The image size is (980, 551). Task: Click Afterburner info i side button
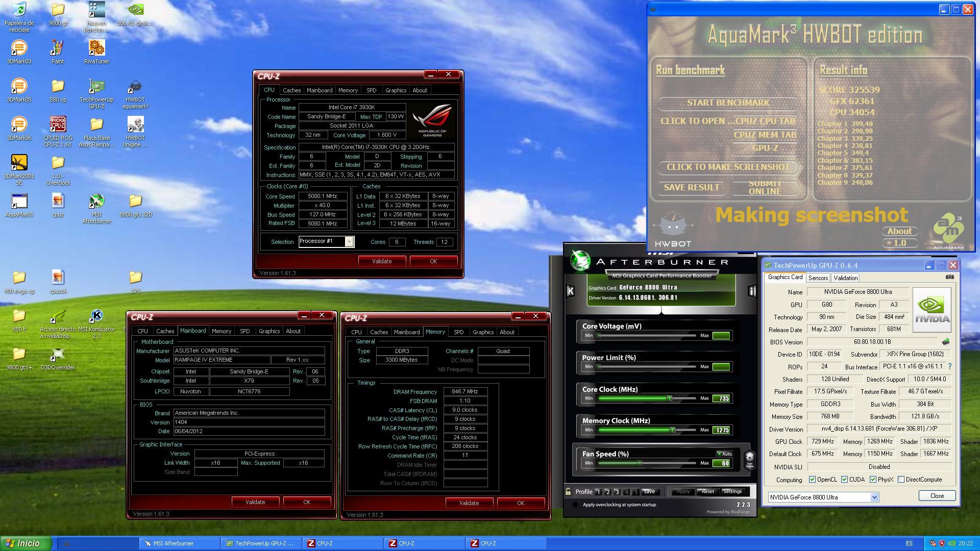751,291
